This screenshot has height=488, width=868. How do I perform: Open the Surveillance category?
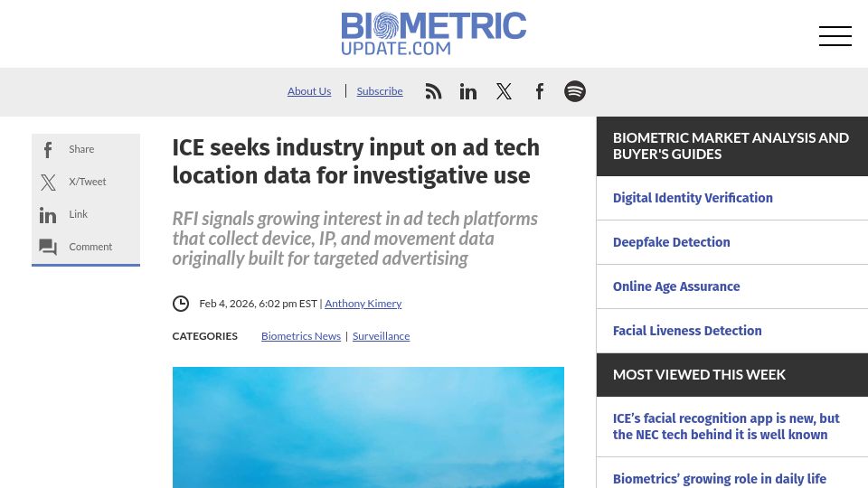tap(381, 336)
